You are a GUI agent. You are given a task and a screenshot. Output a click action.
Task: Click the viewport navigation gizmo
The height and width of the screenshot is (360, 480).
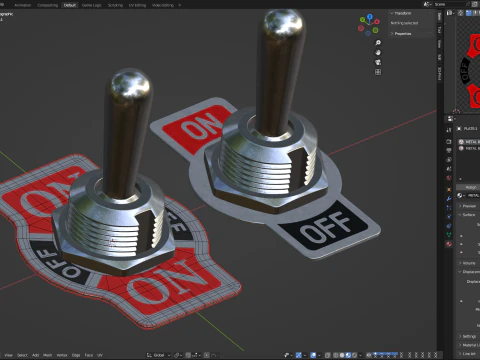click(369, 25)
